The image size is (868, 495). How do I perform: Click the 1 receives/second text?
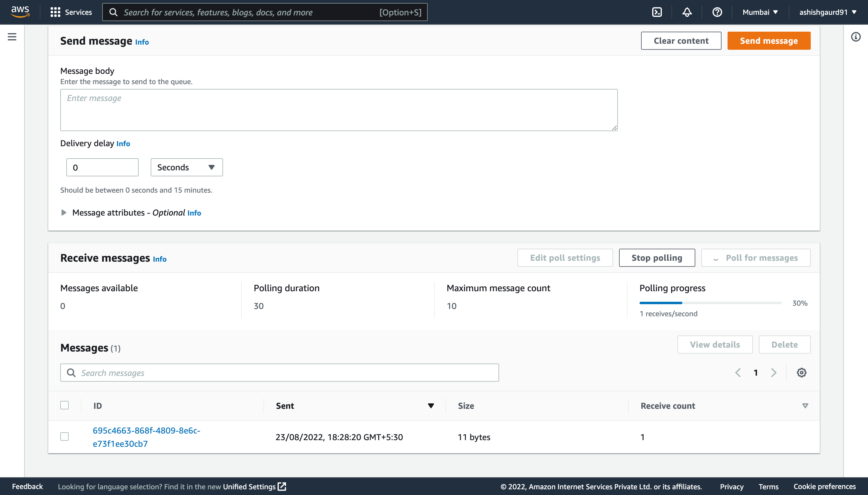pos(668,314)
